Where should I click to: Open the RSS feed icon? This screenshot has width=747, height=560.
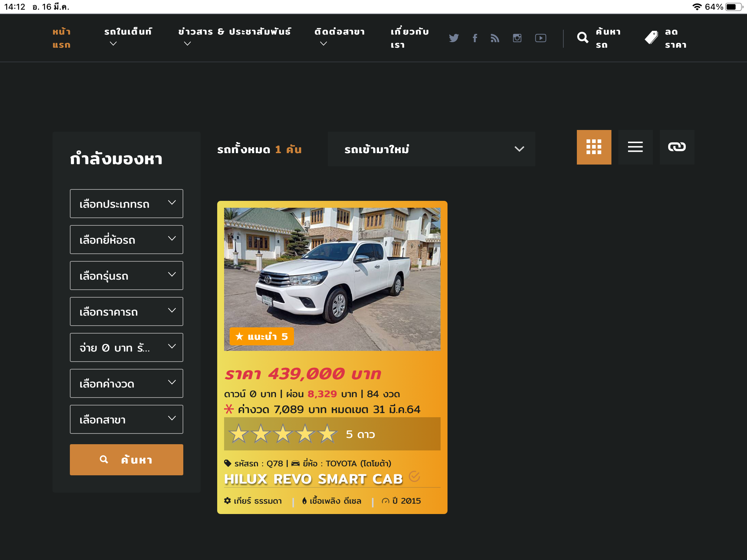pyautogui.click(x=495, y=38)
